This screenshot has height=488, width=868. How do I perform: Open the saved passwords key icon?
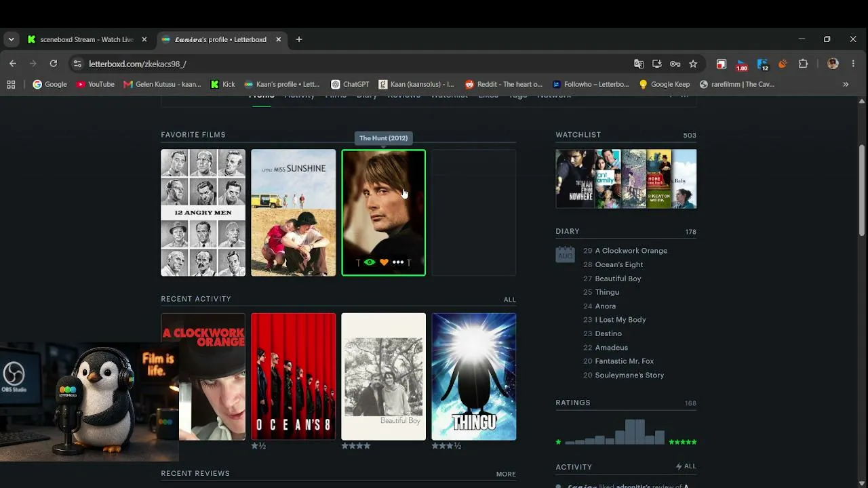click(675, 64)
